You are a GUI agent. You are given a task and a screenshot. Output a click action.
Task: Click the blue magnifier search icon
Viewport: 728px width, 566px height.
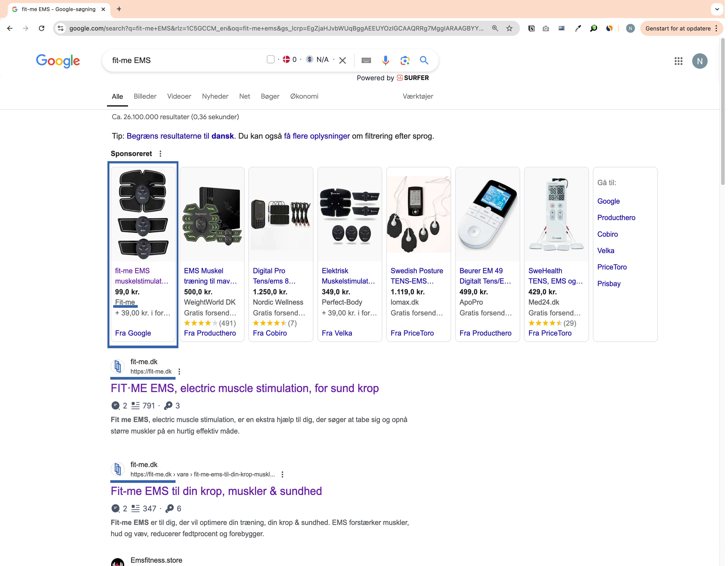point(424,60)
